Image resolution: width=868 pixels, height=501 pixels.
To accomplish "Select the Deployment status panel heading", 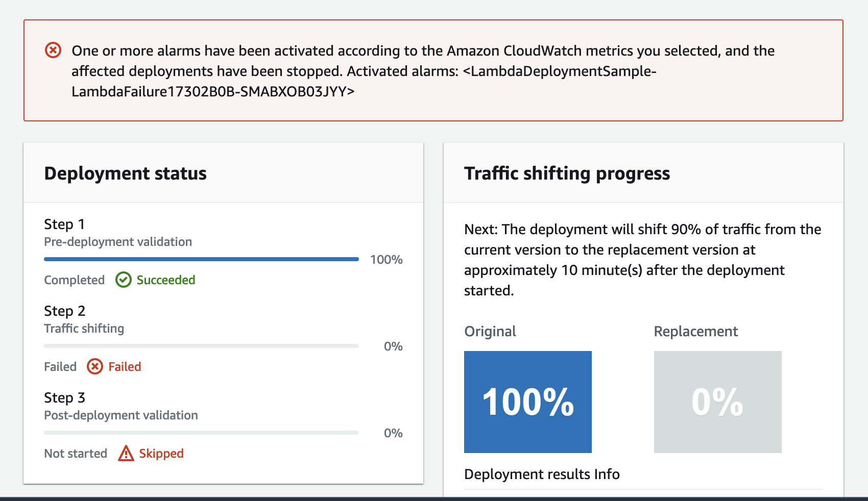I will click(125, 173).
